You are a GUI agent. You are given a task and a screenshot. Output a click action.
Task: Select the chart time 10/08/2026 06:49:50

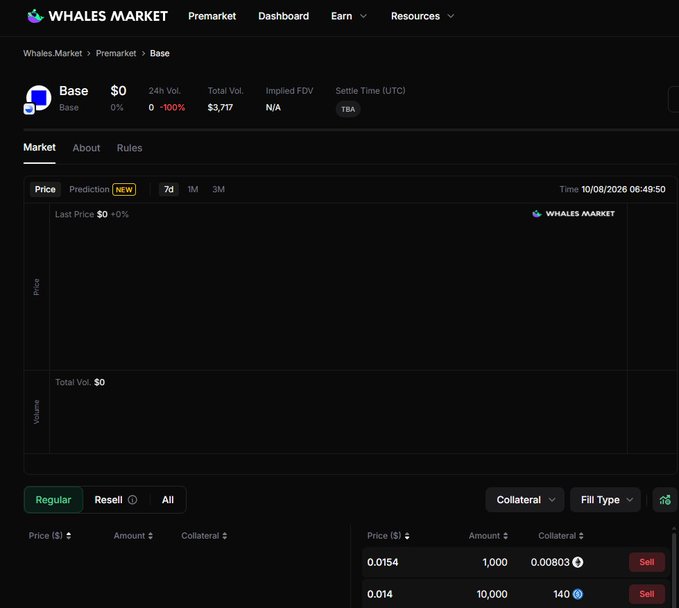pyautogui.click(x=623, y=189)
